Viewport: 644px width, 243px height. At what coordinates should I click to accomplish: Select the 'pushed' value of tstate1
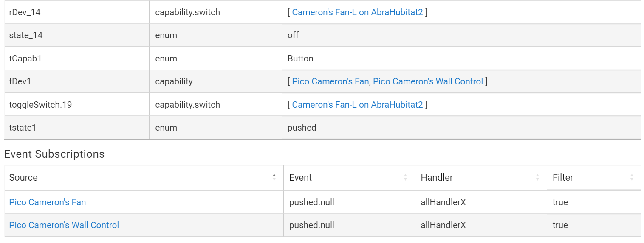tap(302, 128)
